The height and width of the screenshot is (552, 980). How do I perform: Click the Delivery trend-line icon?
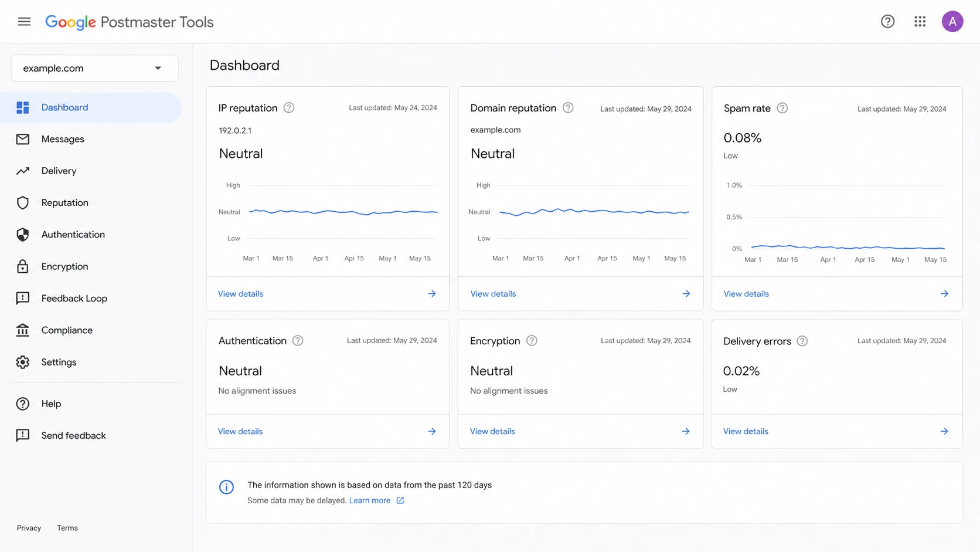[x=23, y=171]
